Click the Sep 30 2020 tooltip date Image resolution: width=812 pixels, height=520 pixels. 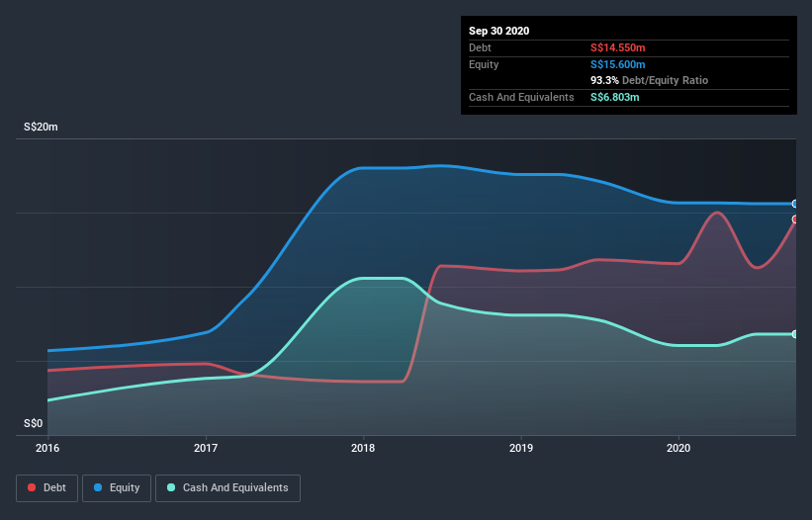(x=498, y=31)
